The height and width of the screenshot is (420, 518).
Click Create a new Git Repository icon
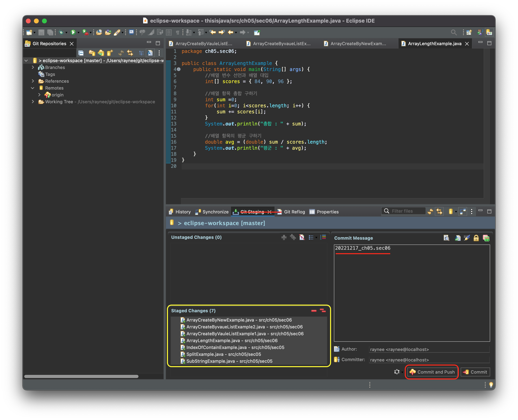[x=110, y=53]
